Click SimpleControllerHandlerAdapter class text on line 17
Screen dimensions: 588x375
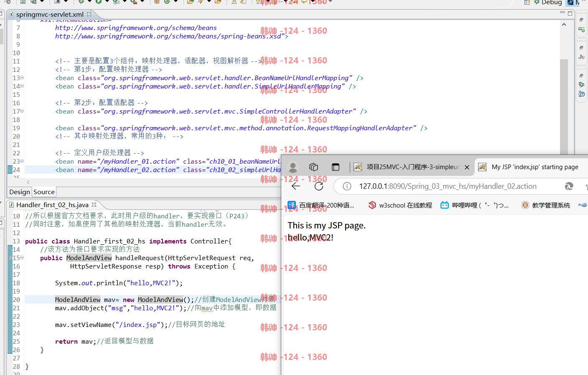point(296,111)
